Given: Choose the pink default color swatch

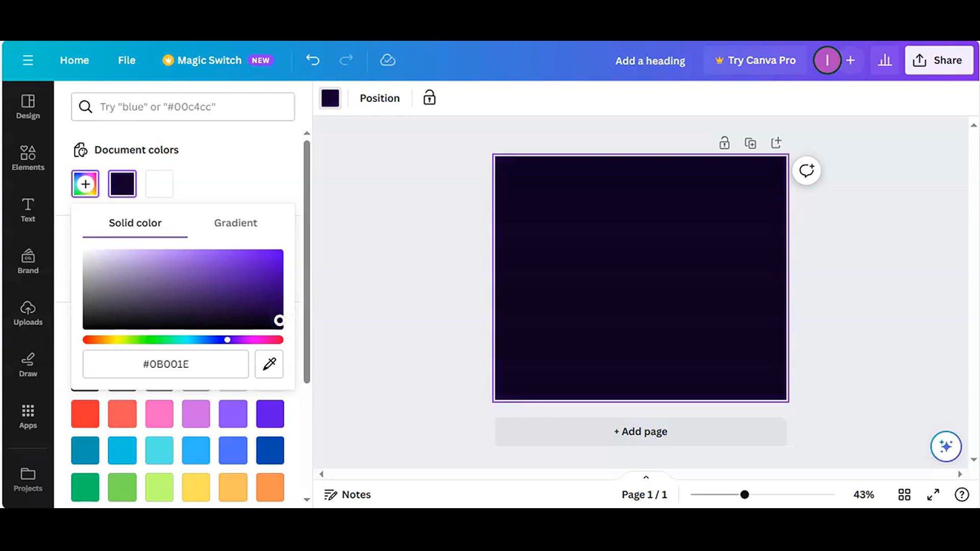Looking at the screenshot, I should [x=159, y=414].
